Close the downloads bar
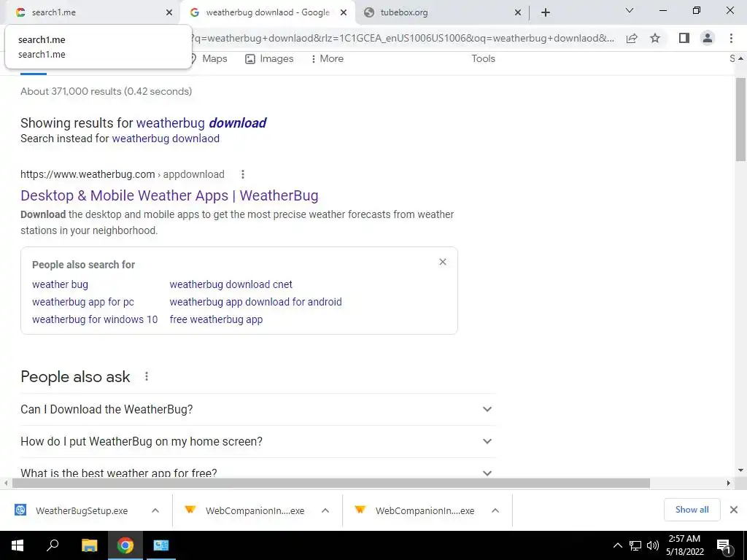This screenshot has width=747, height=560. (734, 510)
